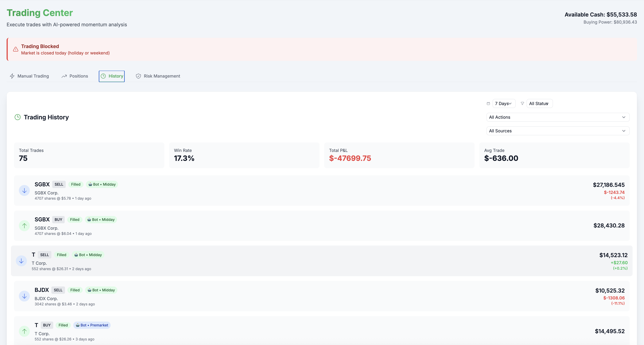Image resolution: width=644 pixels, height=345 pixels.
Task: Click the BUY badge on the T trade
Action: pyautogui.click(x=47, y=325)
